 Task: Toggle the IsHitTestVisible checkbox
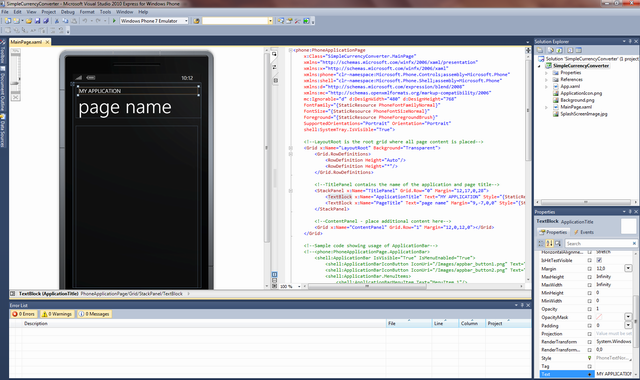tap(599, 260)
